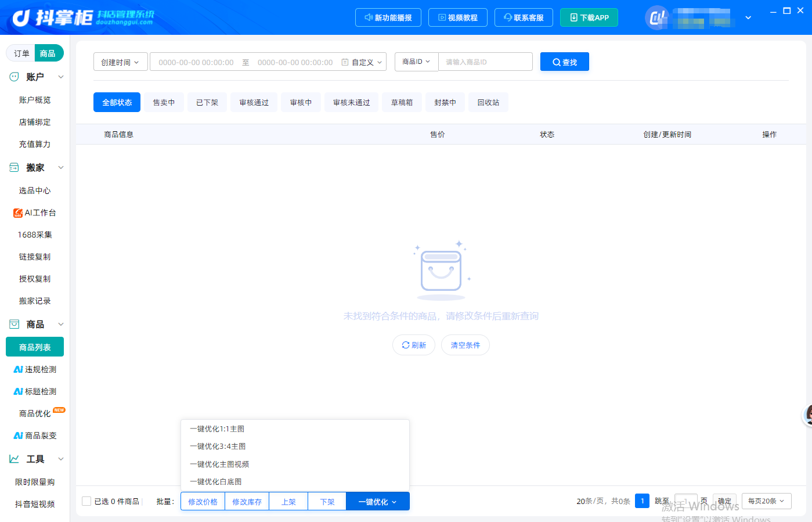Viewport: 812px width, 522px height.
Task: Open 新功能播报 announcements
Action: (388, 17)
